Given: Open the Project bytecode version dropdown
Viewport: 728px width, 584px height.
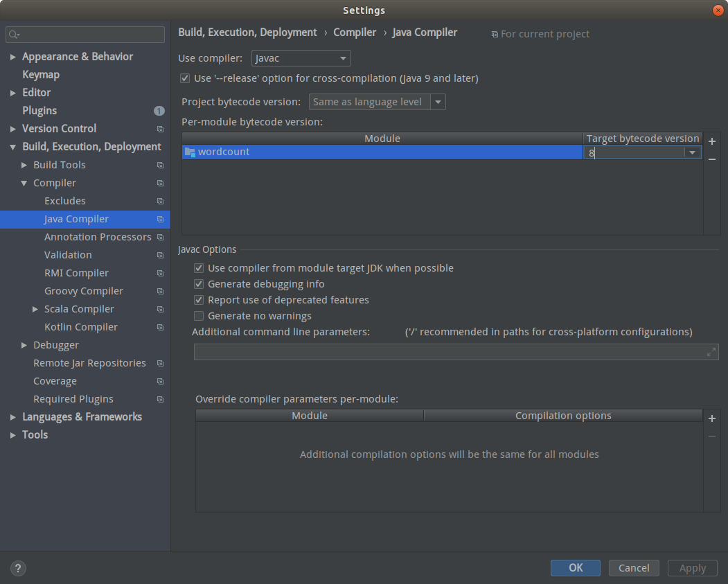Looking at the screenshot, I should click(438, 102).
